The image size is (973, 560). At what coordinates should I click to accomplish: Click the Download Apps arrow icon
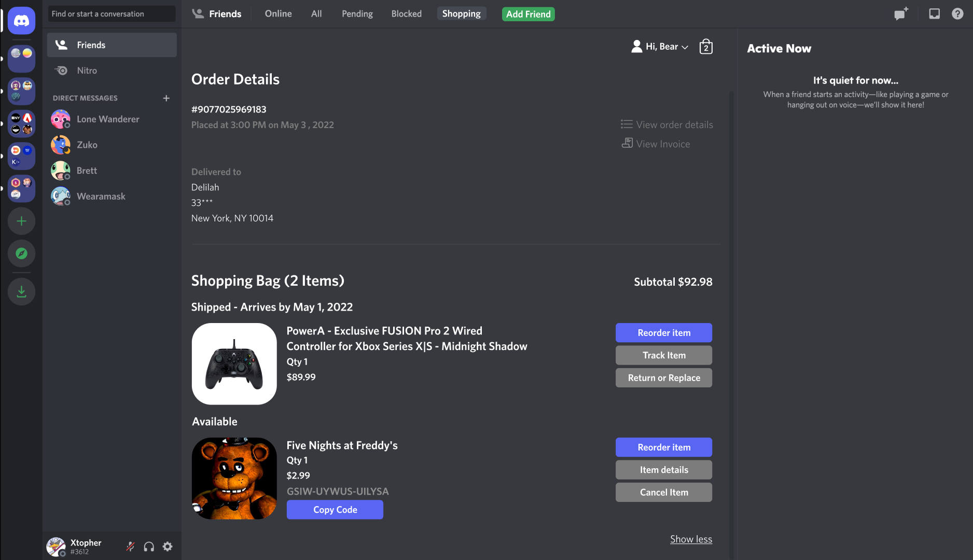pyautogui.click(x=21, y=291)
